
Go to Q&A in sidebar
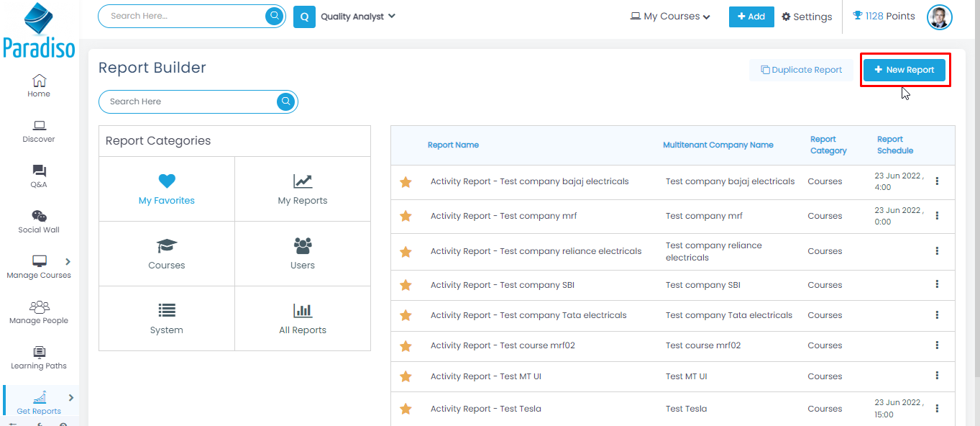tap(39, 176)
